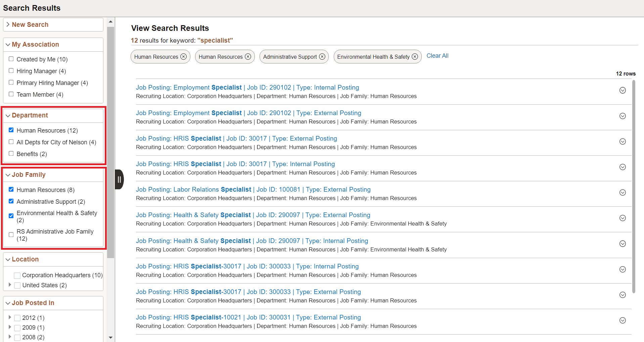Image resolution: width=644 pixels, height=342 pixels.
Task: Click the sidebar scrollbar up arrow
Action: (110, 21)
